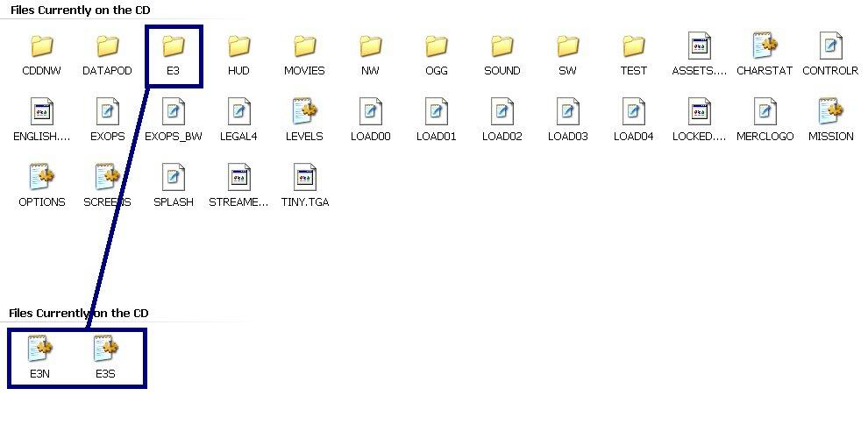Select the ENGLISH file icon

click(42, 111)
